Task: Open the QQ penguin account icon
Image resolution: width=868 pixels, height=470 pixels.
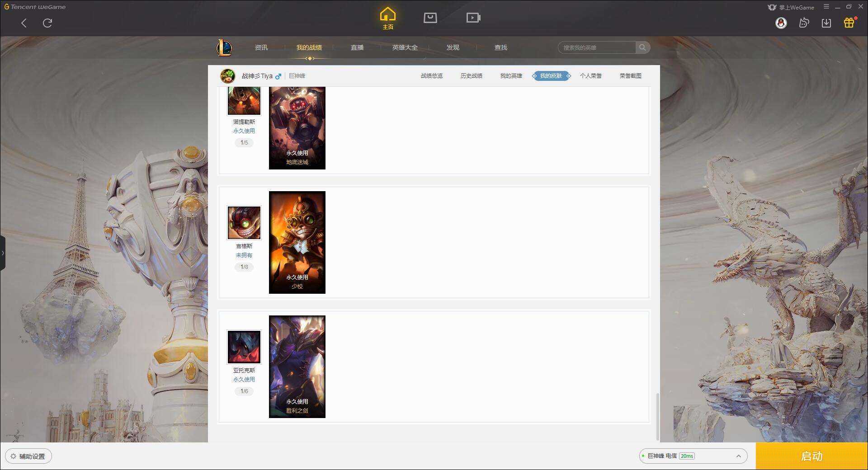Action: (x=781, y=23)
